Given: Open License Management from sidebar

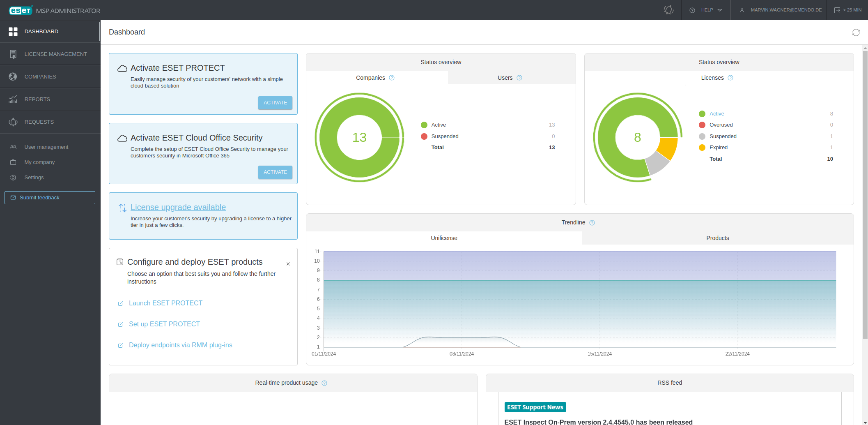Looking at the screenshot, I should click(50, 54).
